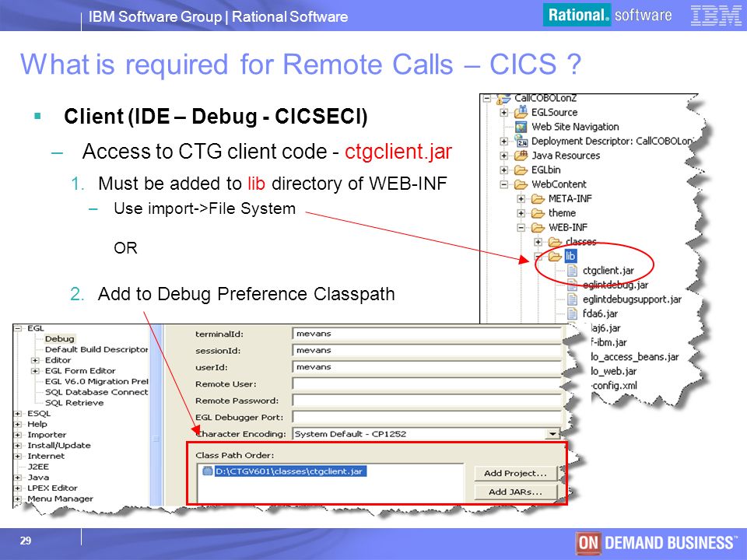Select eglintdebug.jar in project tree
Viewport: 747px width, 560px height.
[x=615, y=285]
